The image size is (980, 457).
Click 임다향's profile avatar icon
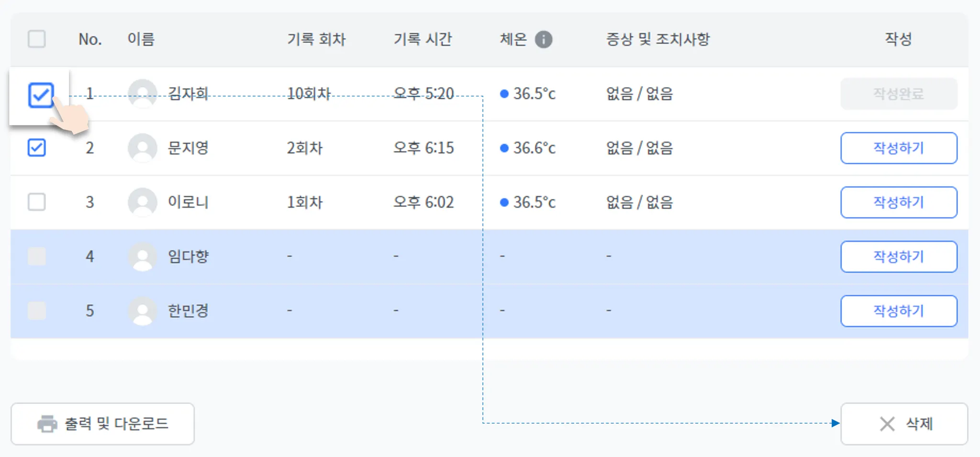(143, 256)
